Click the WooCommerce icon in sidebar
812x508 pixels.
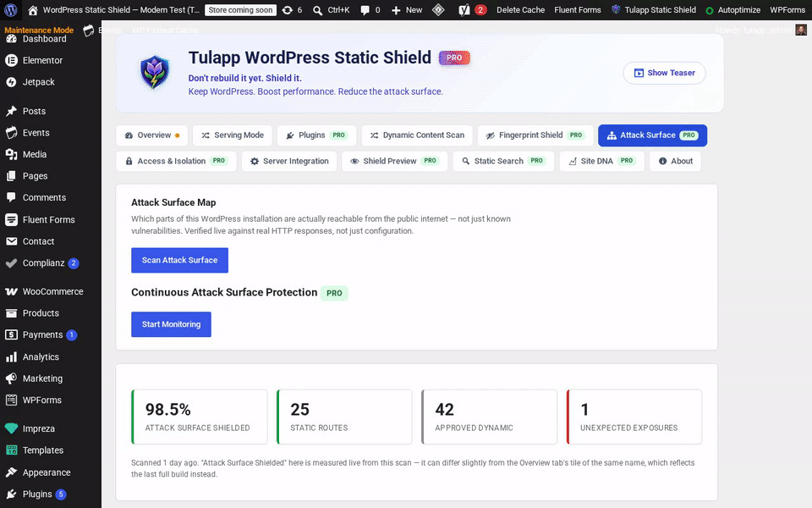pos(11,291)
